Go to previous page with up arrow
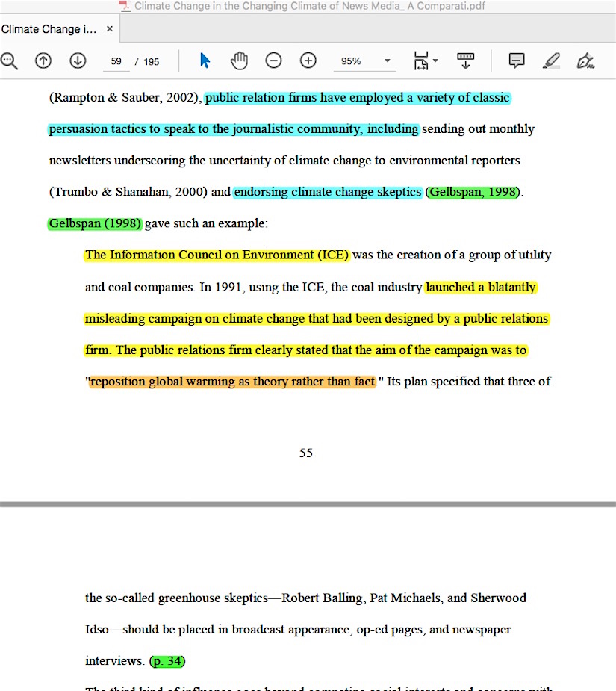Image resolution: width=616 pixels, height=691 pixels. [43, 61]
